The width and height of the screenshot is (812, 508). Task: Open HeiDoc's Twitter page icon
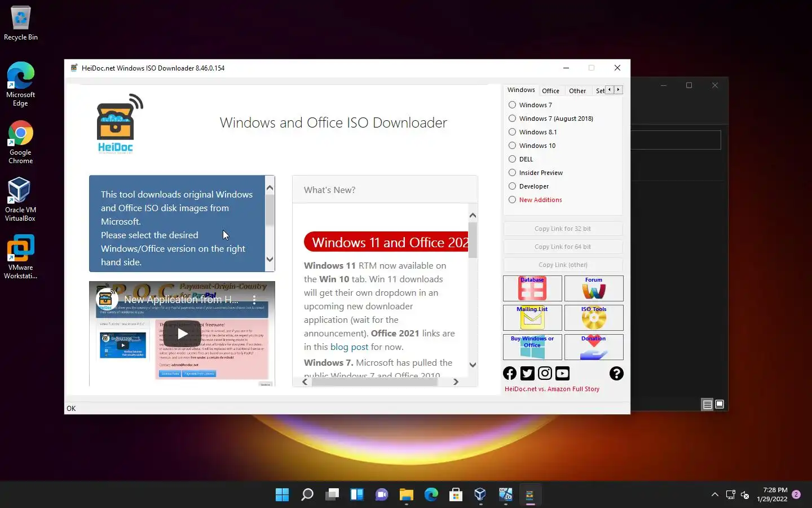point(527,373)
